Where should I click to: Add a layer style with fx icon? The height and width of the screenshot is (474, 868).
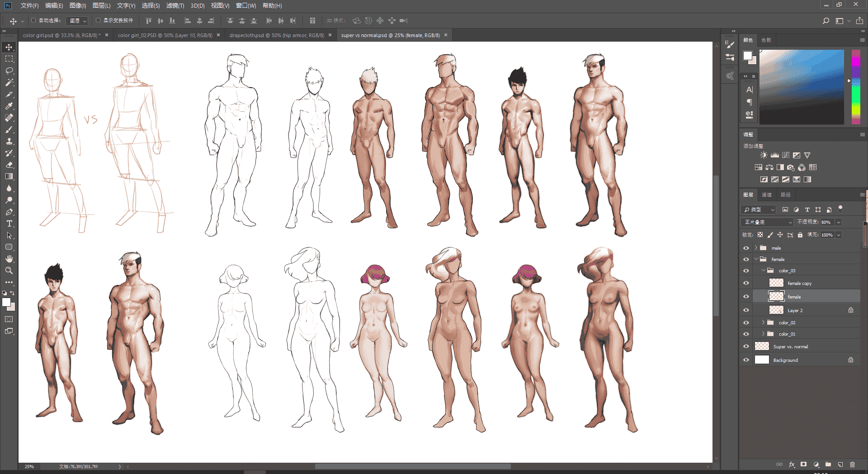coord(792,465)
